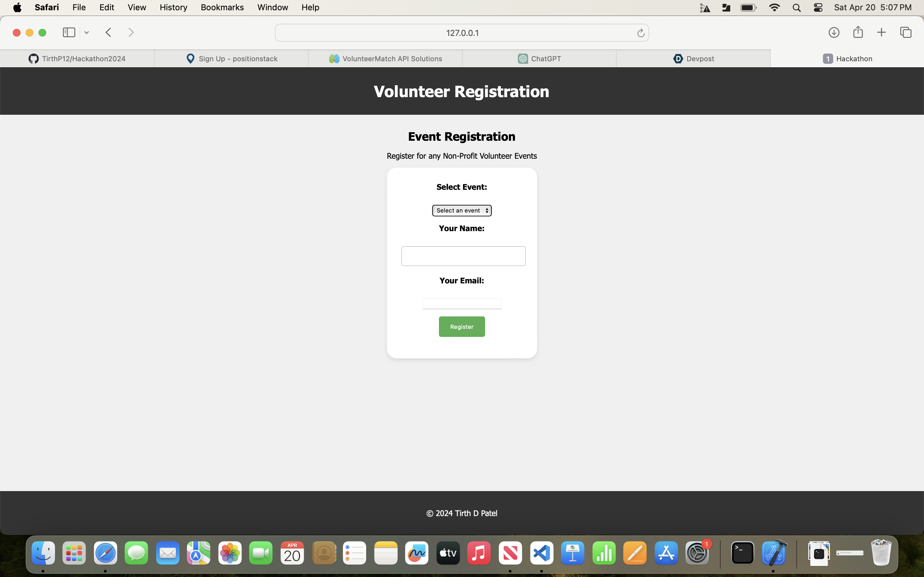924x577 pixels.
Task: Switch to the Devpost tab
Action: [x=693, y=59]
